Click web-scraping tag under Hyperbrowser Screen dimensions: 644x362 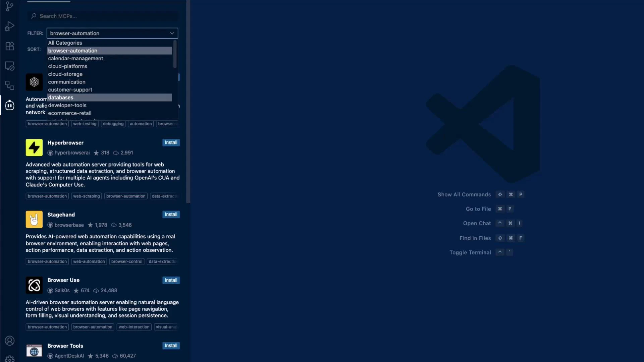click(x=87, y=196)
